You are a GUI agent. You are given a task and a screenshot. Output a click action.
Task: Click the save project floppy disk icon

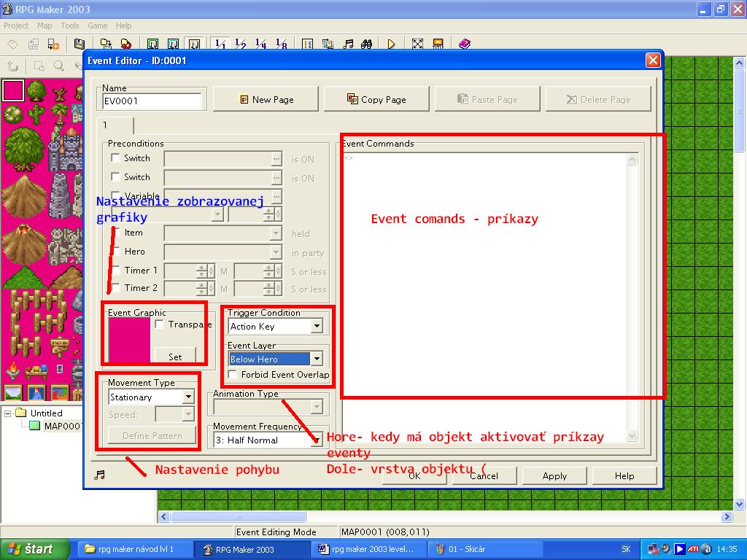tap(80, 44)
